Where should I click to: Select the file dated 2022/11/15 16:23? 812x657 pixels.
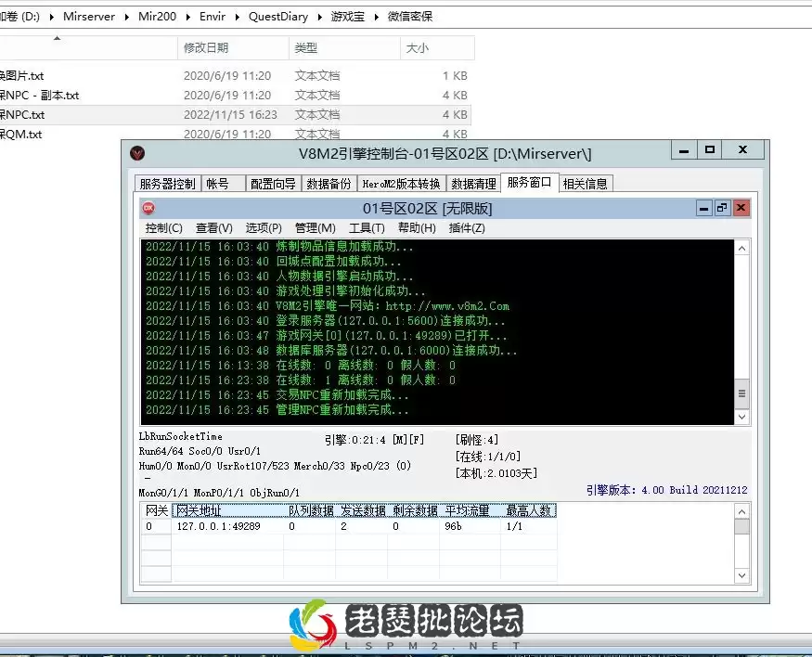tap(236, 114)
